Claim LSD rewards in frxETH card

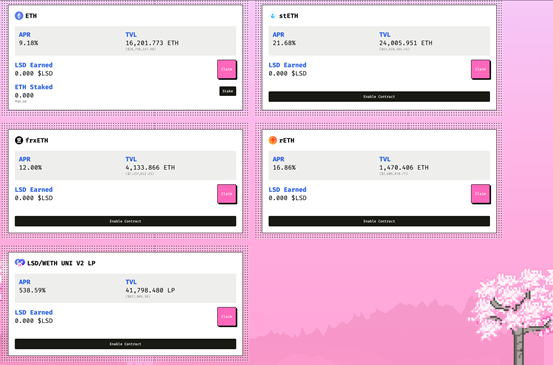tap(227, 194)
